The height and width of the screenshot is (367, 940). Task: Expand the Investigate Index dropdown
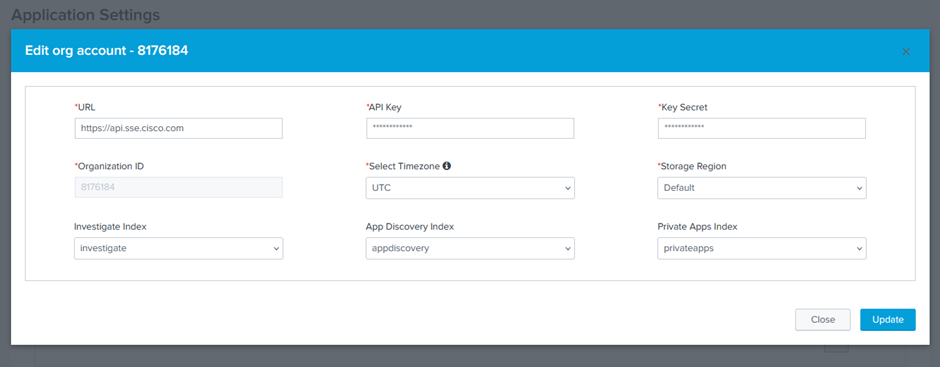179,248
